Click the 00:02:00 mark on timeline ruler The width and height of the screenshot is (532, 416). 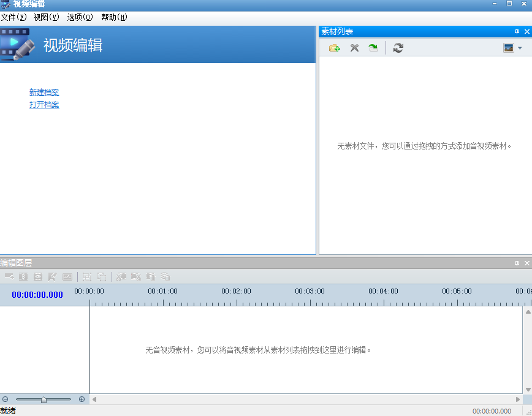236,291
